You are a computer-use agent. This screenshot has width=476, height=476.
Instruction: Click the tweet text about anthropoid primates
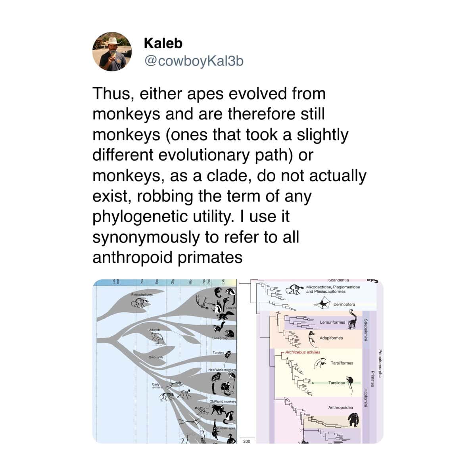tap(229, 175)
